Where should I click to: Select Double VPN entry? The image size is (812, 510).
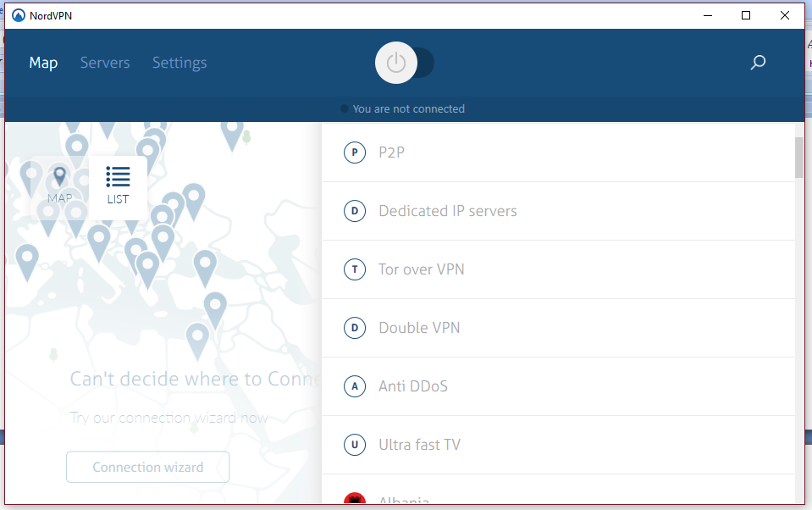point(559,328)
